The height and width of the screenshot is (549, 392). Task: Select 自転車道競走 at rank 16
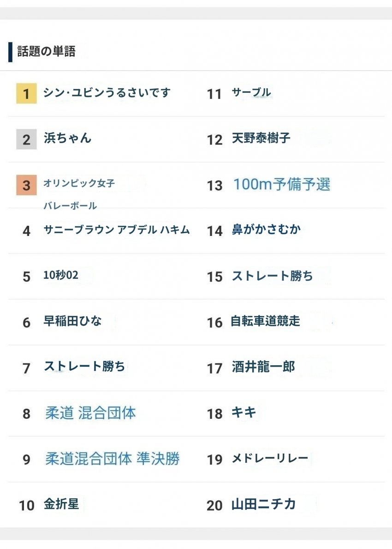click(x=266, y=321)
